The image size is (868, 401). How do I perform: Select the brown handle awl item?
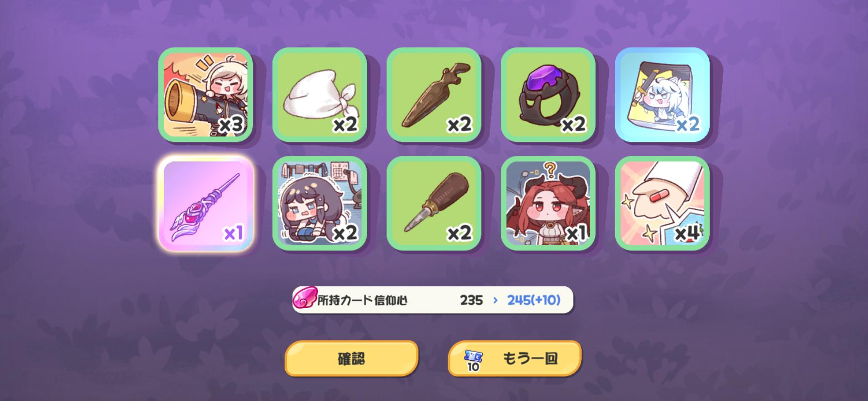(x=434, y=203)
